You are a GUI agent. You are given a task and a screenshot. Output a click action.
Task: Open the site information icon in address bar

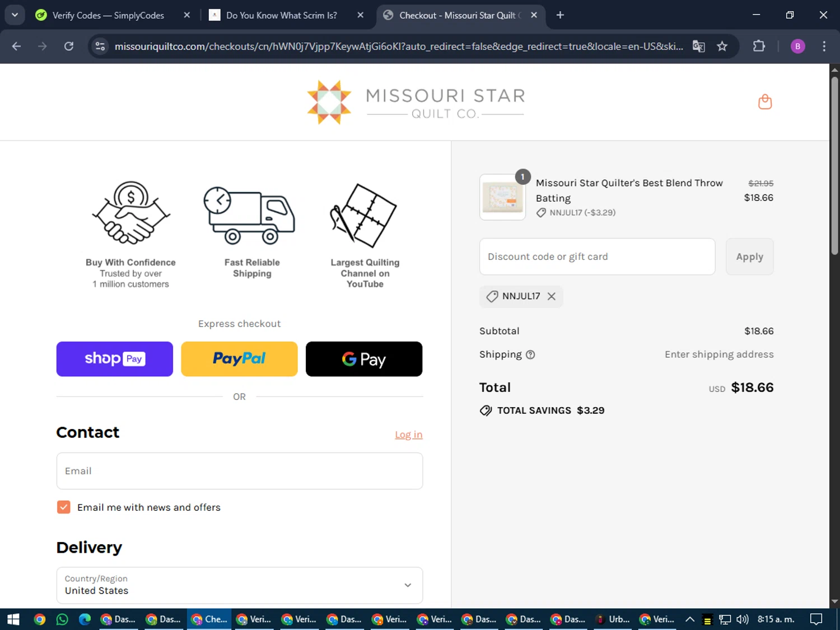click(x=100, y=46)
